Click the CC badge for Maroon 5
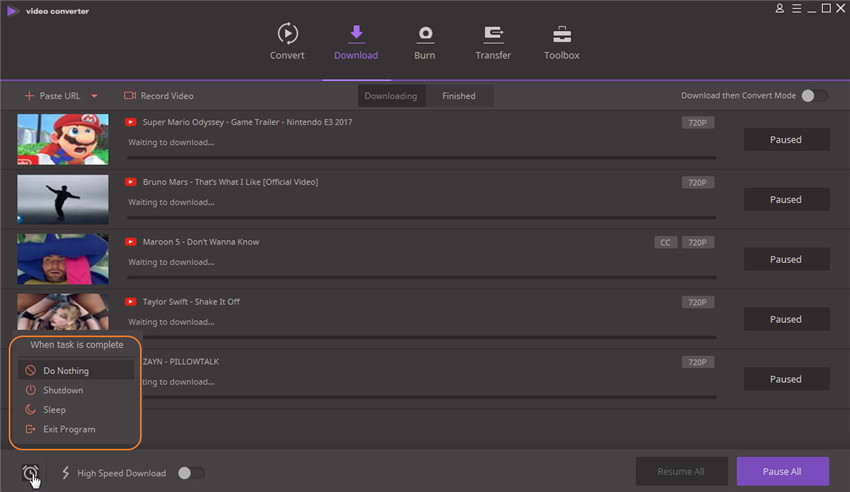Viewport: 850px width, 492px height. [666, 243]
